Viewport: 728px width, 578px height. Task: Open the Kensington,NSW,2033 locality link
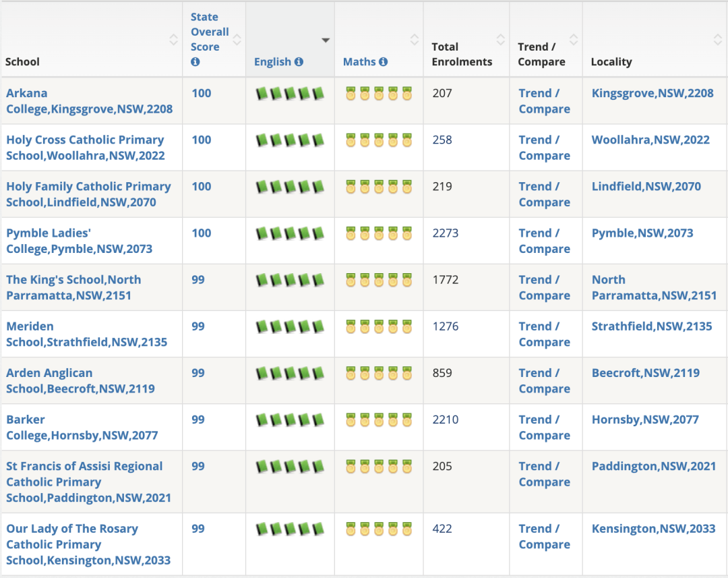tap(653, 528)
